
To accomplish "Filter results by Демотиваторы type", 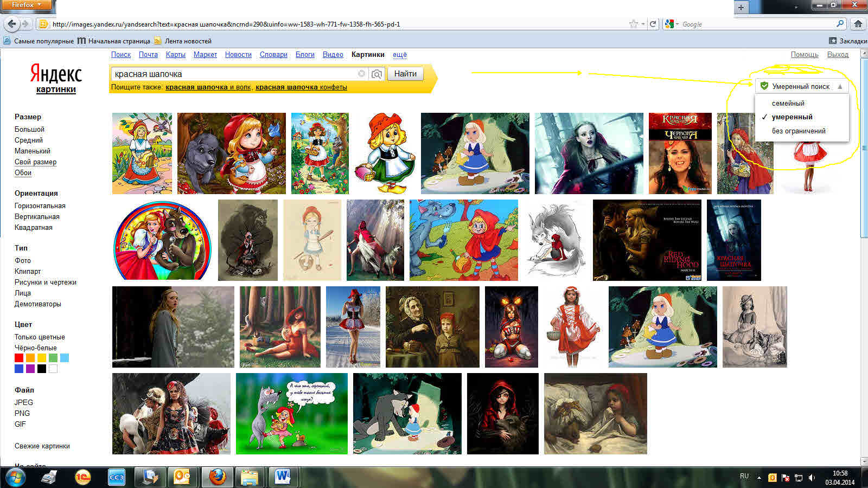I will (x=37, y=304).
